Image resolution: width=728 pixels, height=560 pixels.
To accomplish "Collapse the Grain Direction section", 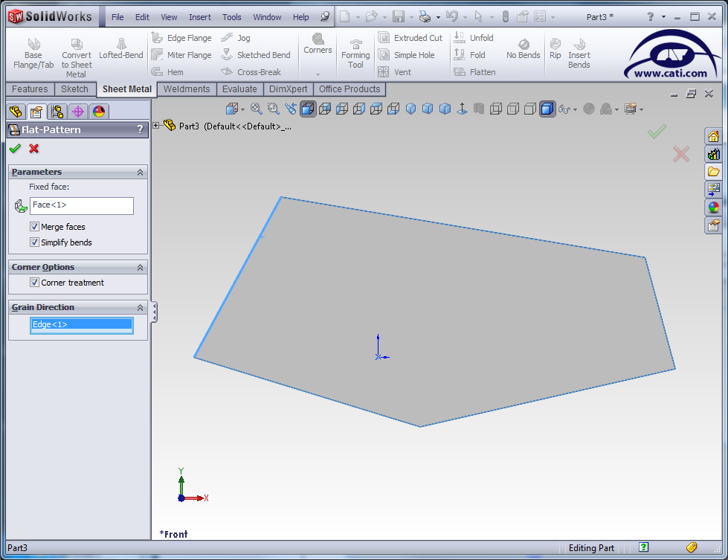I will point(140,308).
